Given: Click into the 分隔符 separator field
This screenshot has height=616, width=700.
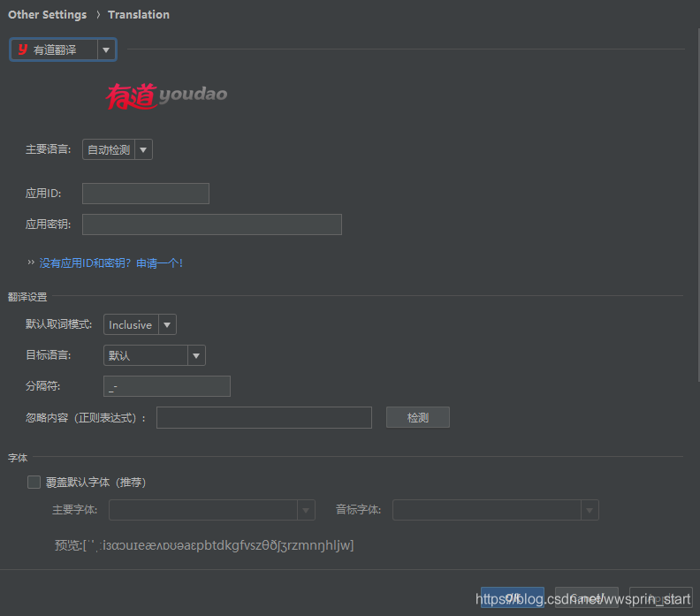Looking at the screenshot, I should tap(167, 386).
